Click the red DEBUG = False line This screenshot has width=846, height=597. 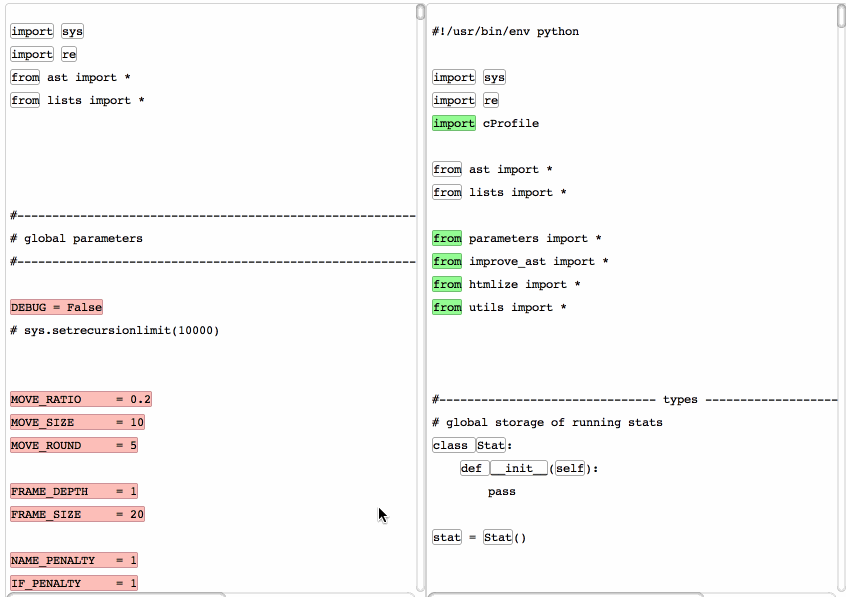click(x=56, y=308)
